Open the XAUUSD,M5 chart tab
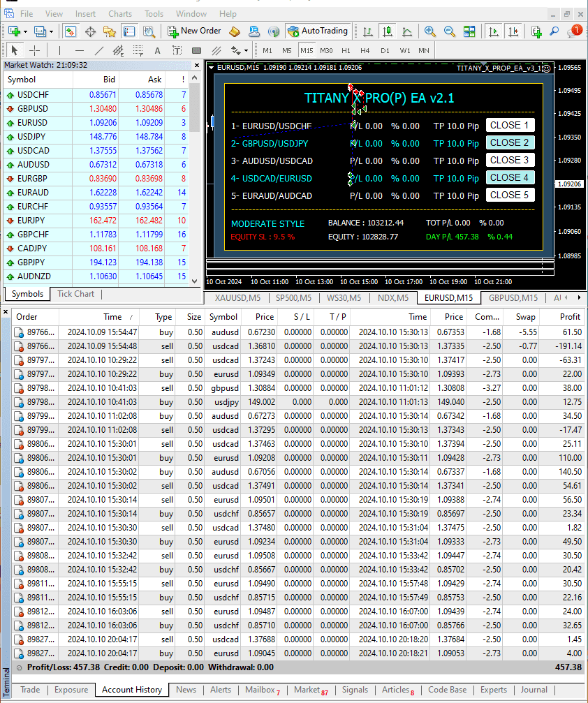Image resolution: width=588 pixels, height=703 pixels. [237, 297]
